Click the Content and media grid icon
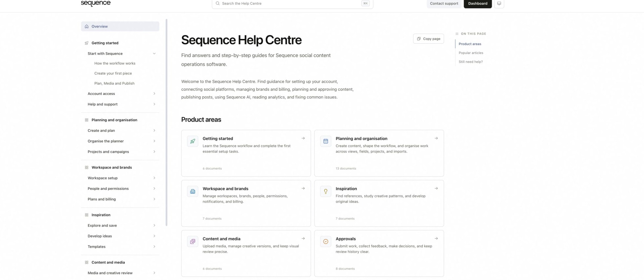644x280 pixels. 87,262
